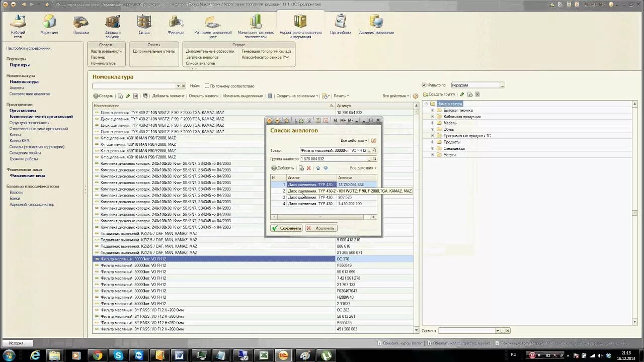Open Мониторинг целевых показателей section
Image resolution: width=644 pixels, height=362 pixels.
click(256, 26)
